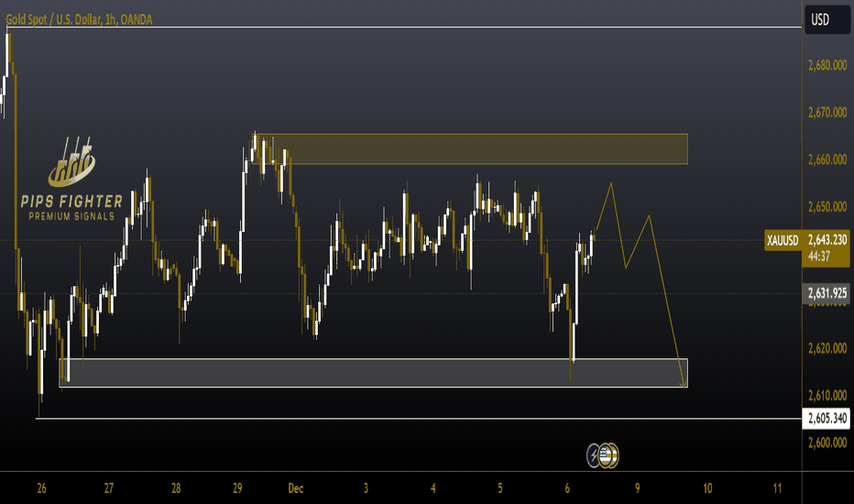
Task: Click the 2,610.000 price axis label
Action: (x=827, y=396)
